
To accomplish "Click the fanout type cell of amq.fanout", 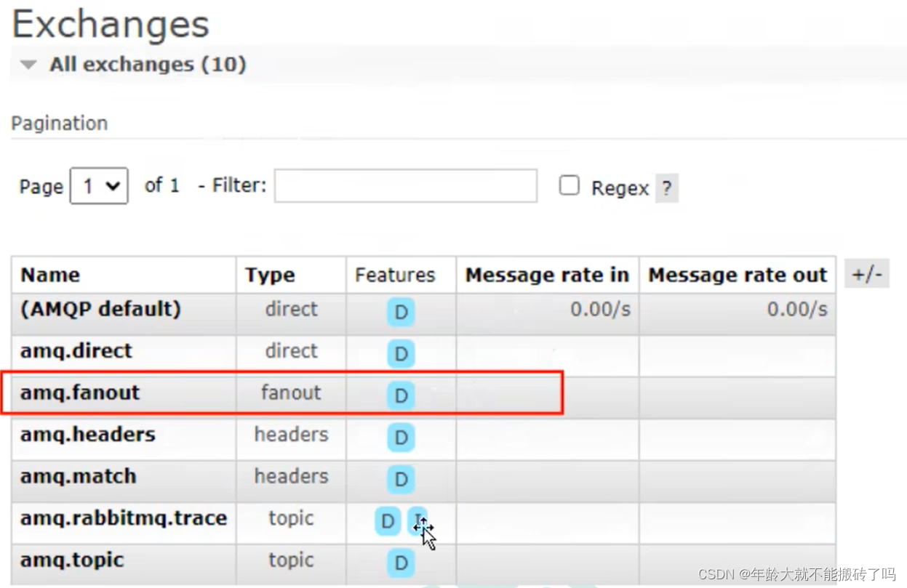I will (x=291, y=393).
